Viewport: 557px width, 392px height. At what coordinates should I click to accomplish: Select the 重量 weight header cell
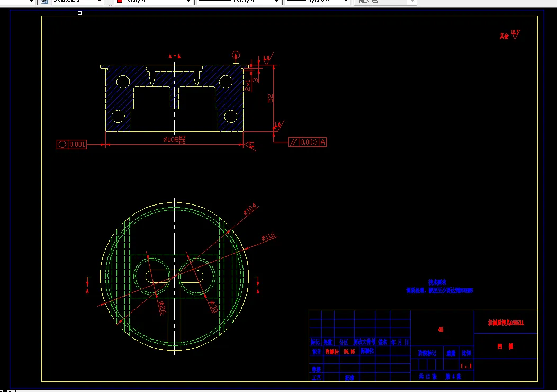click(451, 353)
